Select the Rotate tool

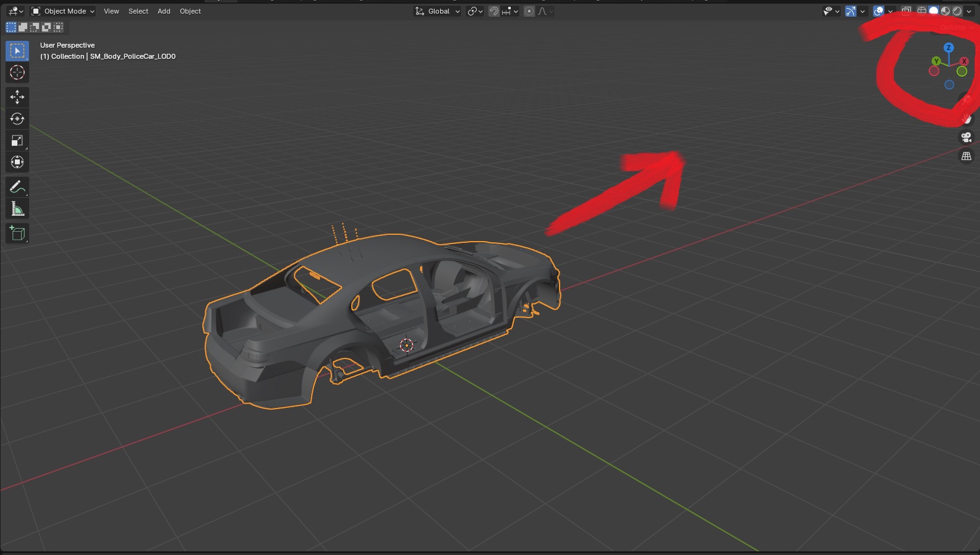tap(17, 119)
